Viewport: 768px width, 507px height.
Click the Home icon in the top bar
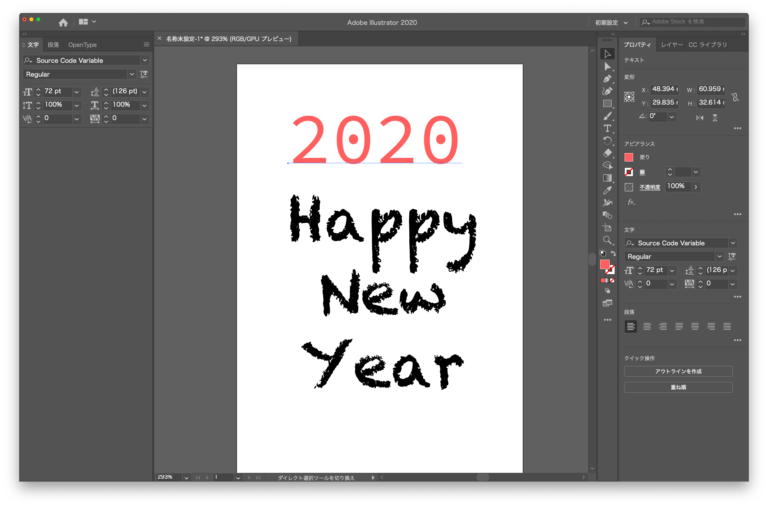pyautogui.click(x=63, y=21)
